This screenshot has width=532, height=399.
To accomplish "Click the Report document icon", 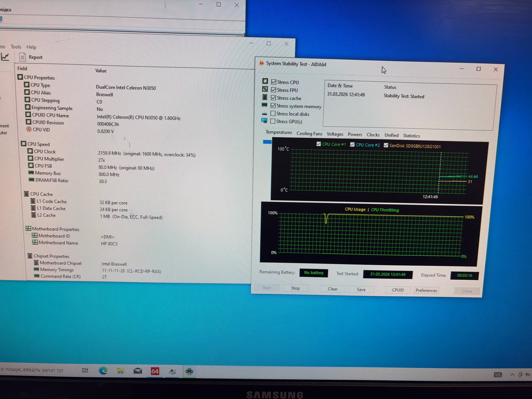I will point(22,57).
